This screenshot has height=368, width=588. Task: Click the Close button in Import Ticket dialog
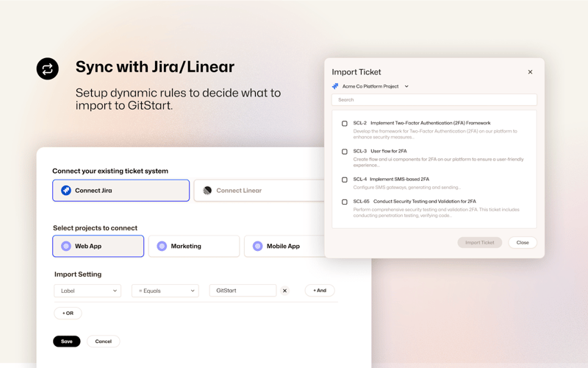coord(523,243)
